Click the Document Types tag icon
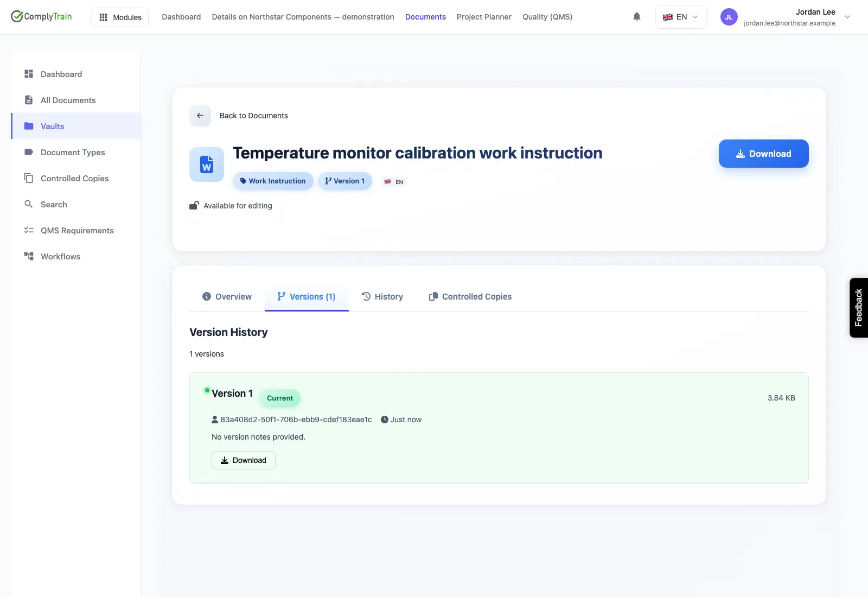The width and height of the screenshot is (868, 597). click(29, 152)
